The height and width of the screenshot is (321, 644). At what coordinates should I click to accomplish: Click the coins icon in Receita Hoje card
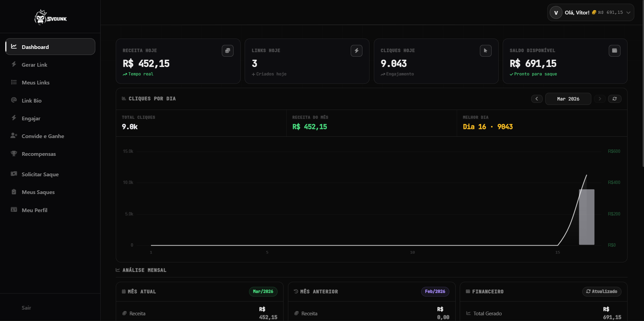(228, 51)
